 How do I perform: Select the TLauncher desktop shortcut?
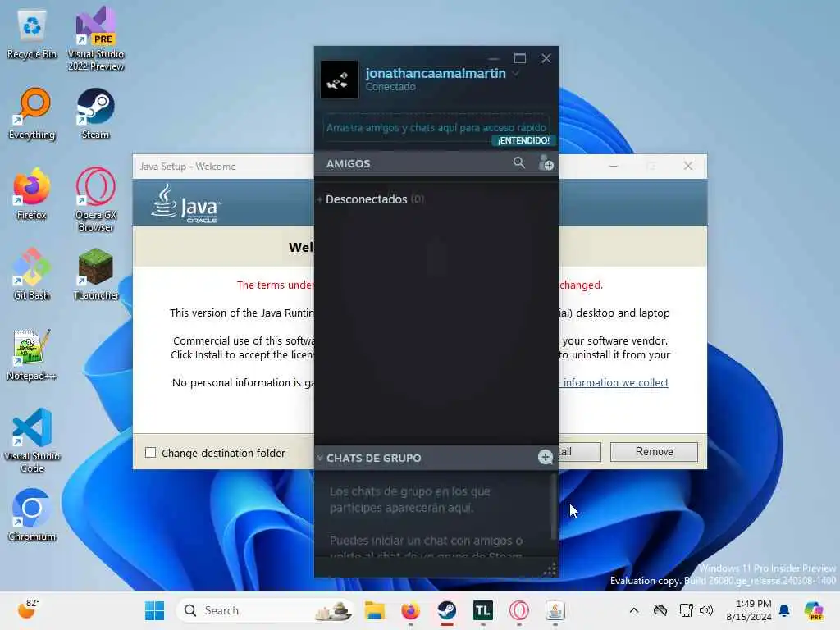96,274
